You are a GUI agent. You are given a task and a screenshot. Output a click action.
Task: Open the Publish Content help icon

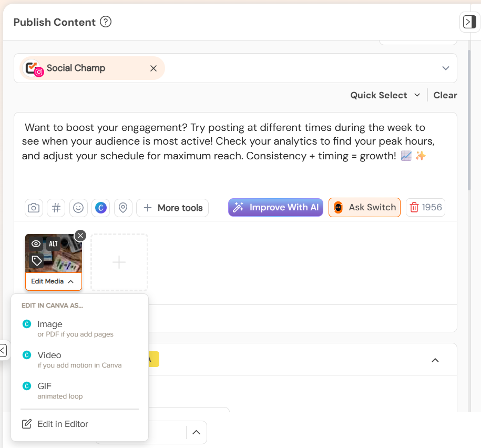106,22
